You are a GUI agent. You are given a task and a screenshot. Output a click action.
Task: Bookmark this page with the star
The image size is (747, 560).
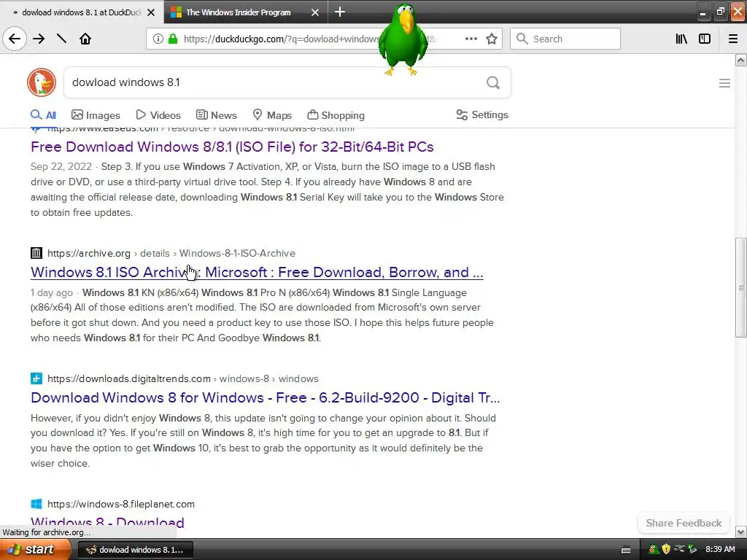tap(492, 39)
